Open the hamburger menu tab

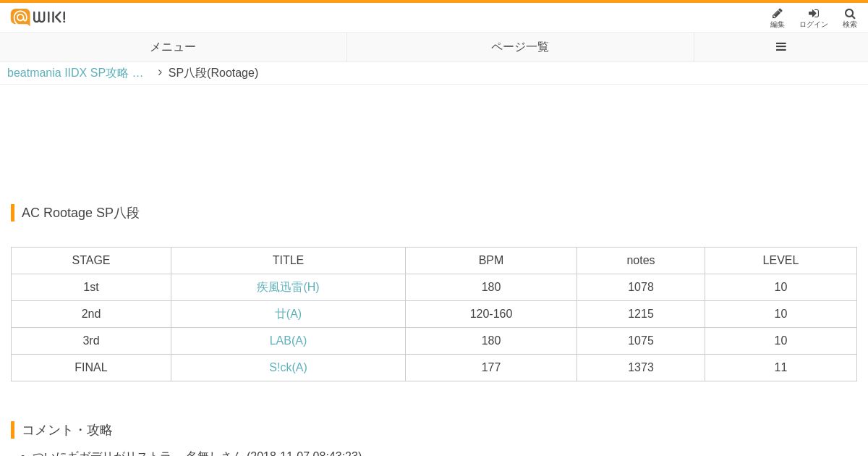tap(781, 47)
